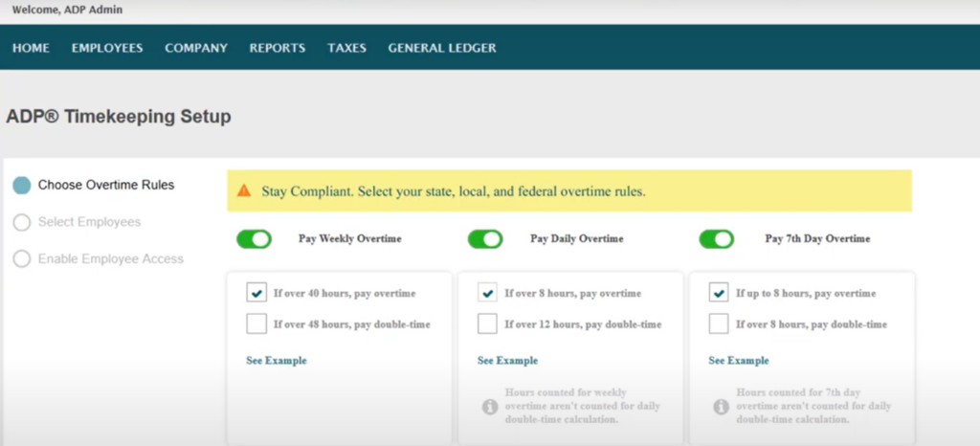The width and height of the screenshot is (980, 446).
Task: Check 'If over 48 hours, pay double-time'
Action: point(256,324)
